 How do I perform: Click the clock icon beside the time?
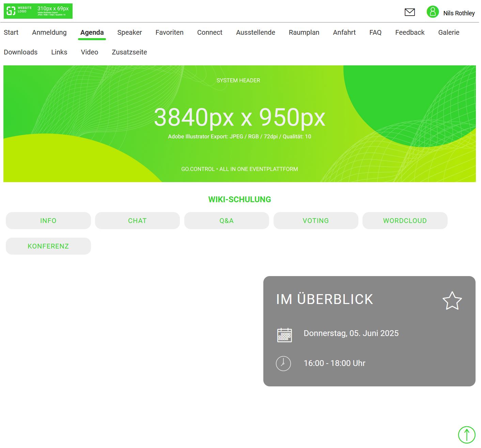click(x=283, y=363)
